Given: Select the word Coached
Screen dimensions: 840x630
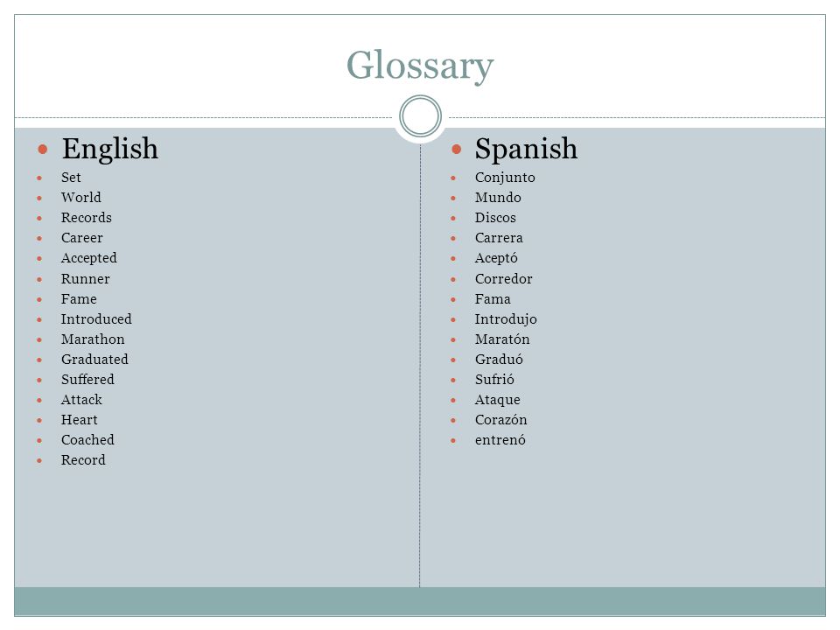Looking at the screenshot, I should (x=87, y=440).
